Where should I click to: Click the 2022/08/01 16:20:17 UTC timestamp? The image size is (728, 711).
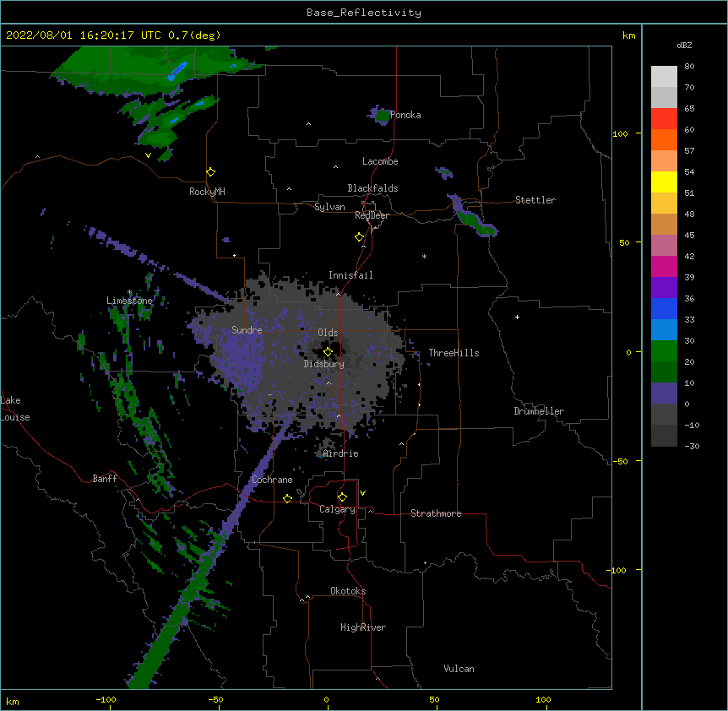coord(84,35)
